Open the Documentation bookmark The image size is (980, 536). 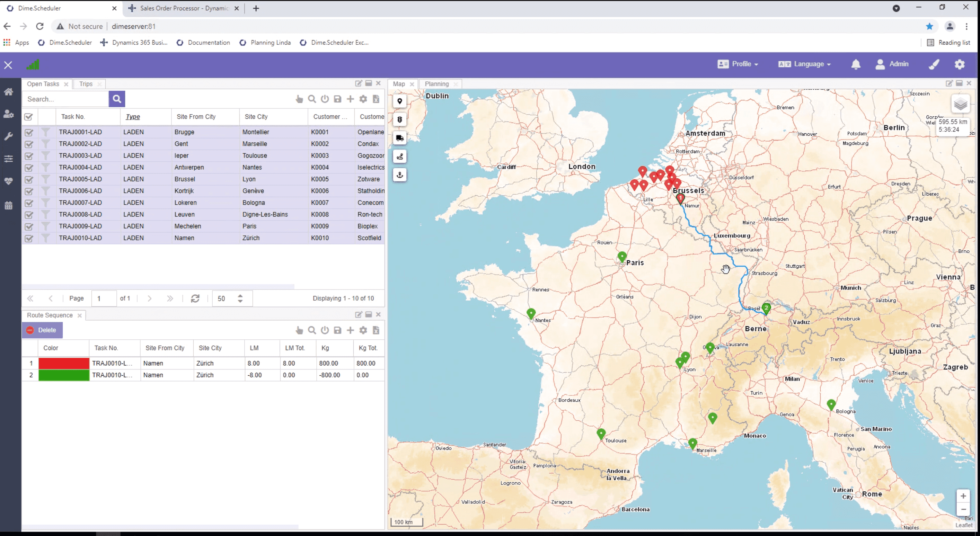pyautogui.click(x=209, y=42)
